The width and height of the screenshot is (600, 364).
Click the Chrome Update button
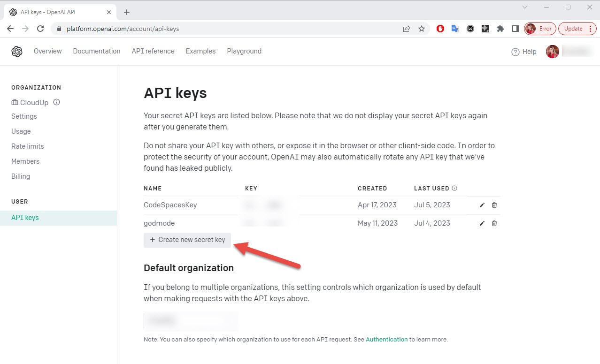pos(577,29)
